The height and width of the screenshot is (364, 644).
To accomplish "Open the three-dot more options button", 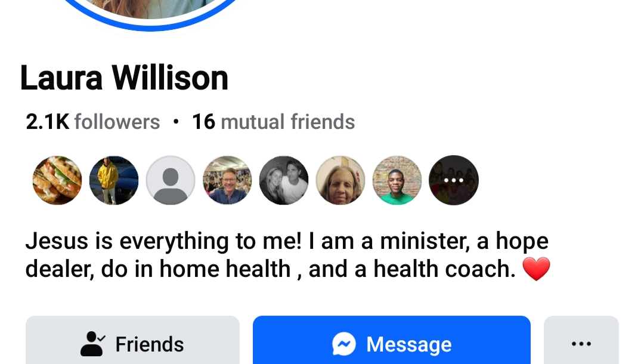I will [581, 340].
